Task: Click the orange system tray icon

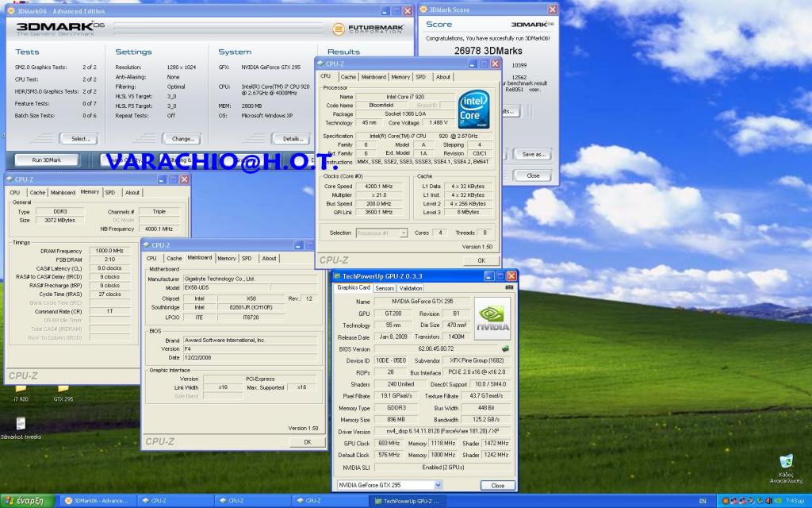Action: click(x=726, y=501)
